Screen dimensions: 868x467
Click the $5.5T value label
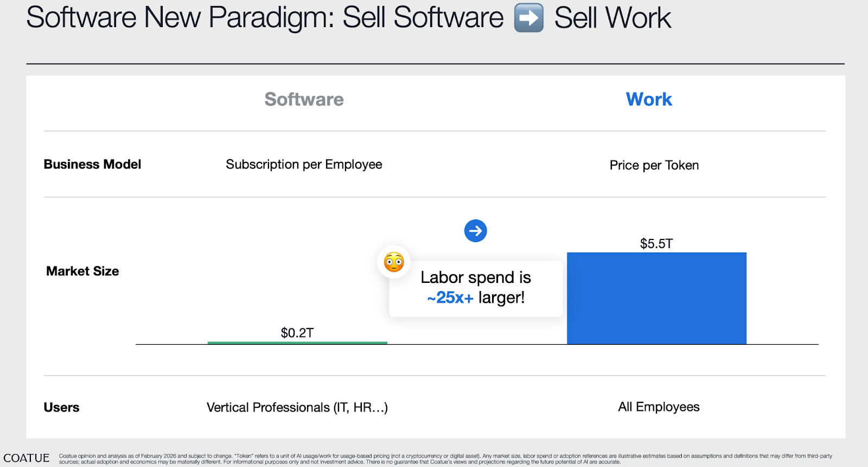656,243
